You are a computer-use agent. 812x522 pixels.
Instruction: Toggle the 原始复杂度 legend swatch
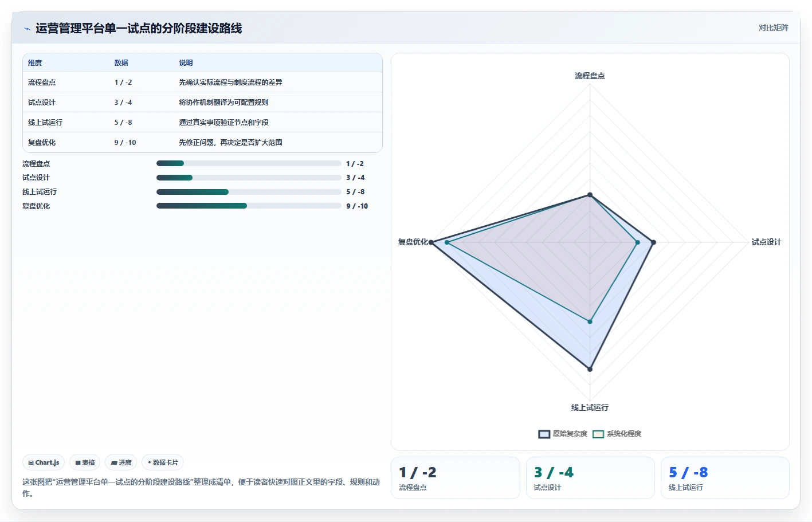click(544, 434)
